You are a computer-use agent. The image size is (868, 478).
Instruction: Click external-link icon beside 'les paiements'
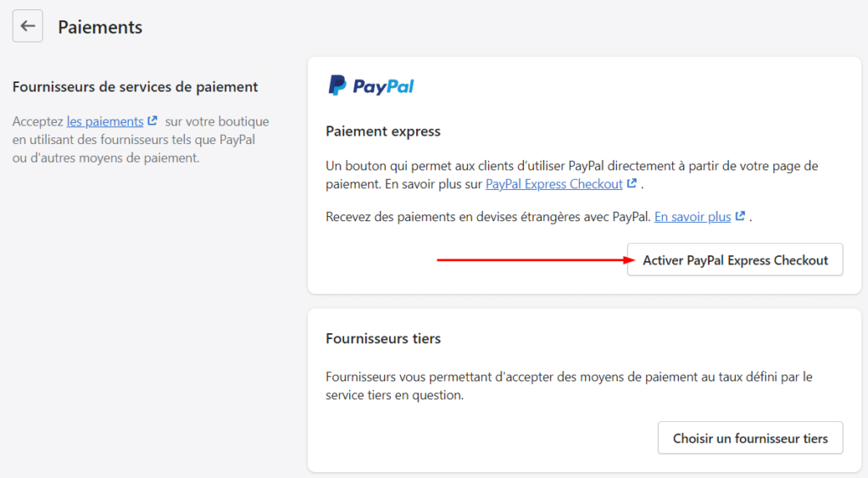[x=153, y=121]
